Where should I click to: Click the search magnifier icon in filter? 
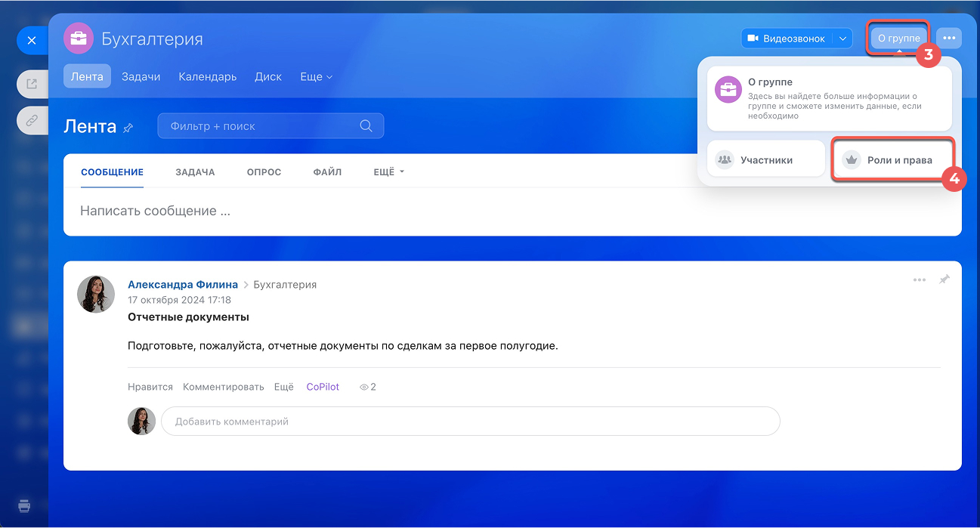click(366, 126)
